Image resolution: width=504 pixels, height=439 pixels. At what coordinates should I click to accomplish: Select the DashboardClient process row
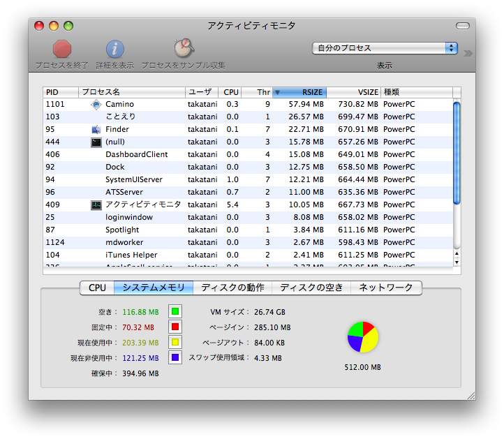click(248, 154)
